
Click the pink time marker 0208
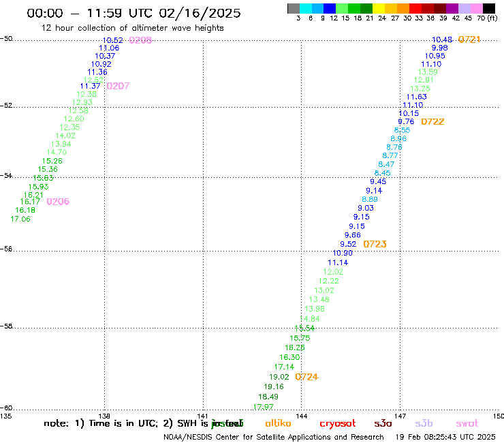(x=140, y=40)
